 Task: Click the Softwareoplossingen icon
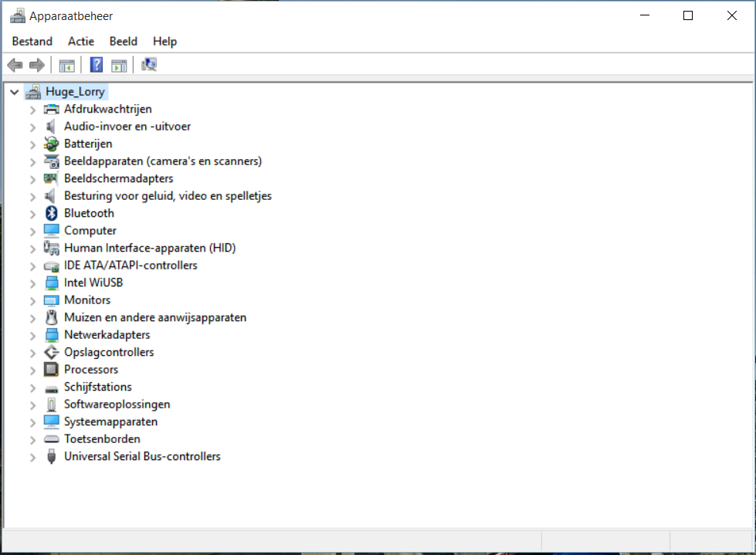click(x=51, y=404)
